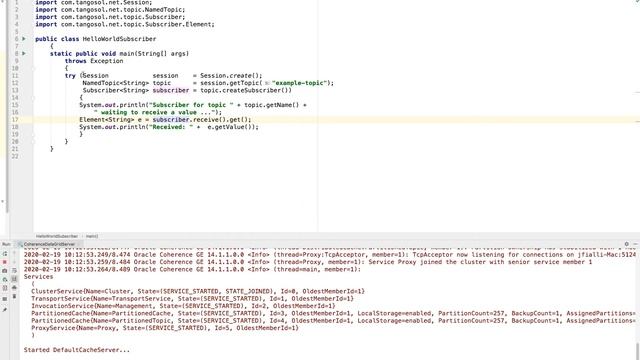
Task: Switch to the CoherenceDataGridServer run tab
Action: tap(49, 244)
